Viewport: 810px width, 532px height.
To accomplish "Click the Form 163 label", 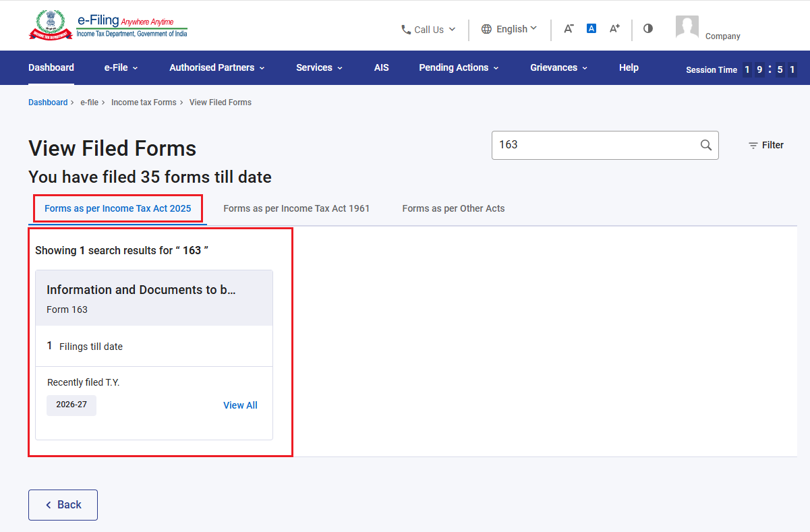I will point(67,309).
